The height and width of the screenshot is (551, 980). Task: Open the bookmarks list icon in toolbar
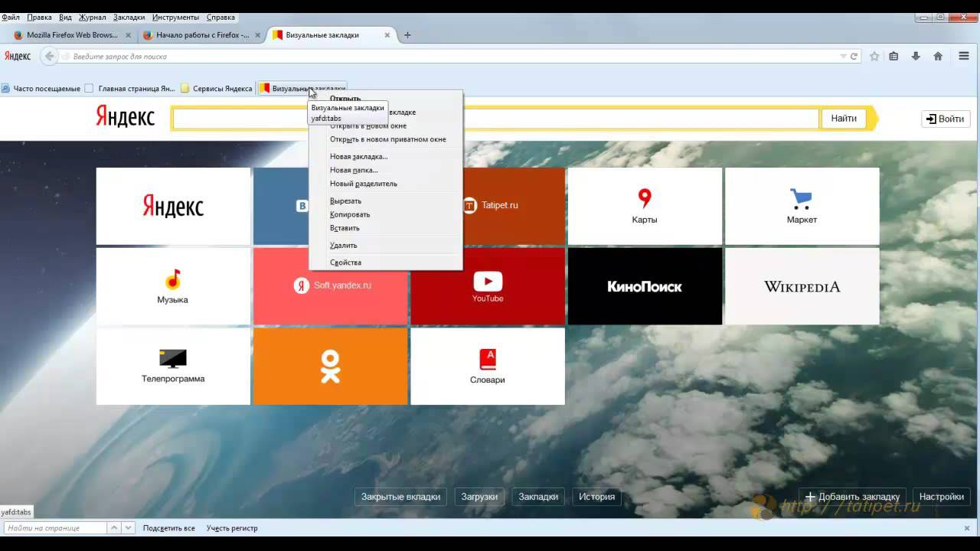pyautogui.click(x=893, y=56)
